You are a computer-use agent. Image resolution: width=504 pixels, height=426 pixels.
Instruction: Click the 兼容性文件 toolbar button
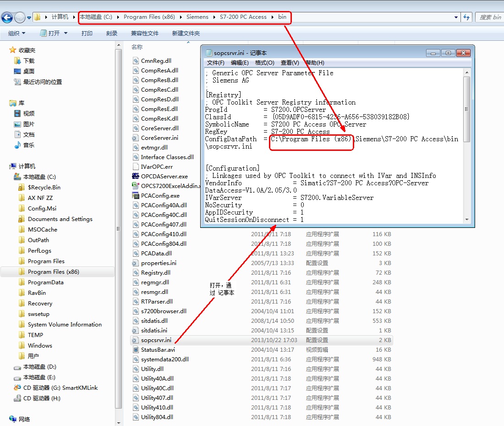pos(145,33)
